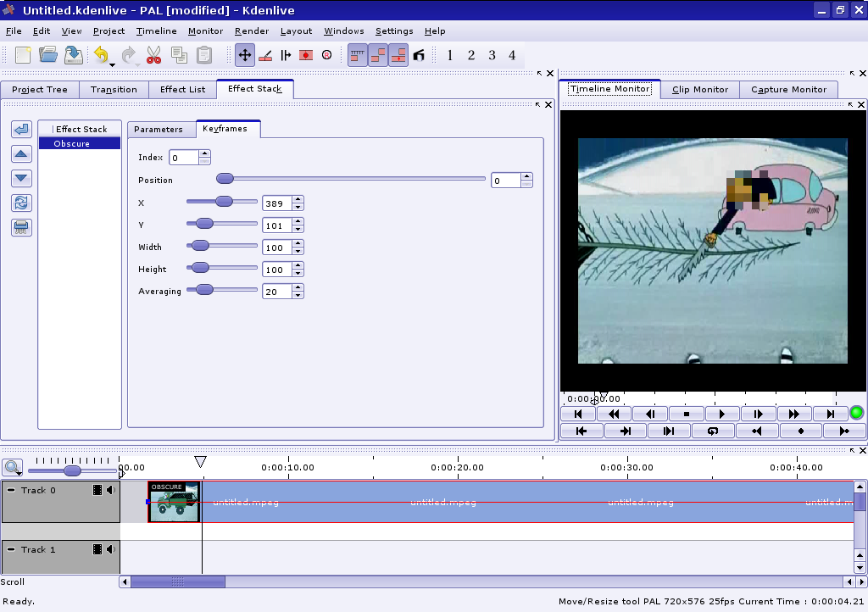Move the Obscure effect down the stack
868x612 pixels.
[21, 179]
